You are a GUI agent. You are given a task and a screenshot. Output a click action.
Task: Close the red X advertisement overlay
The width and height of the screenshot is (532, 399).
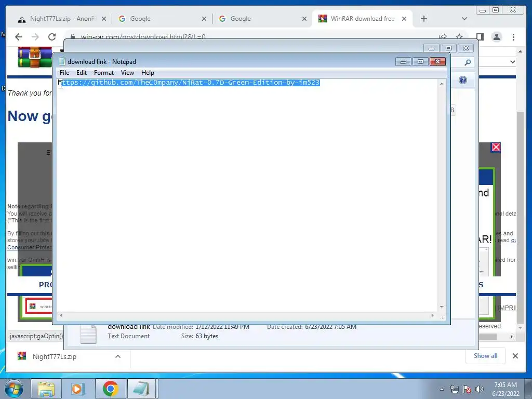coord(496,147)
